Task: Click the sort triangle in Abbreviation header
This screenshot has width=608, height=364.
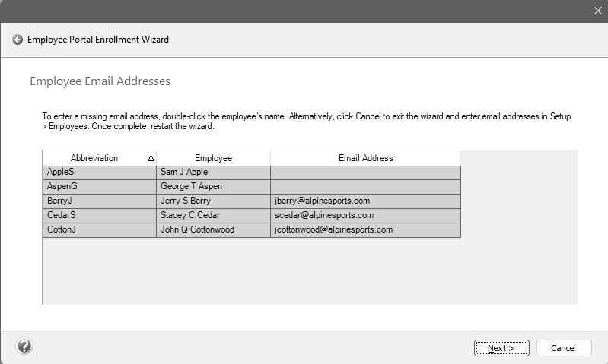Action: click(x=150, y=158)
